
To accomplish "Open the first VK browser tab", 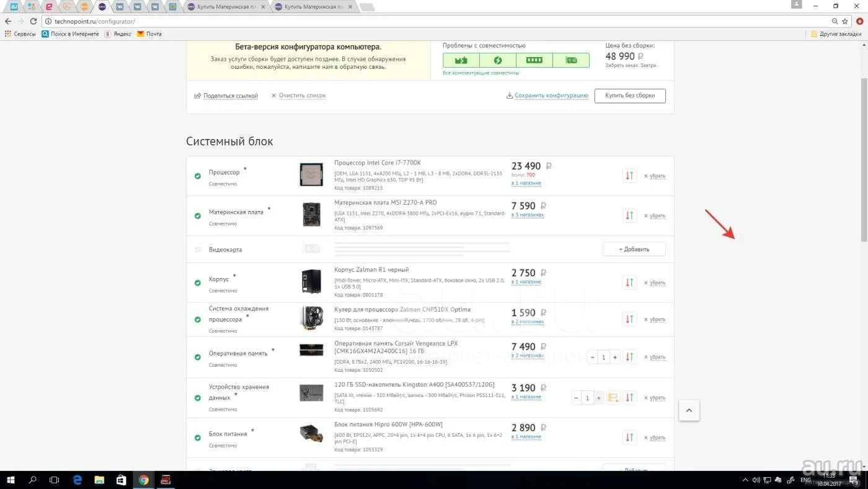I will (120, 7).
